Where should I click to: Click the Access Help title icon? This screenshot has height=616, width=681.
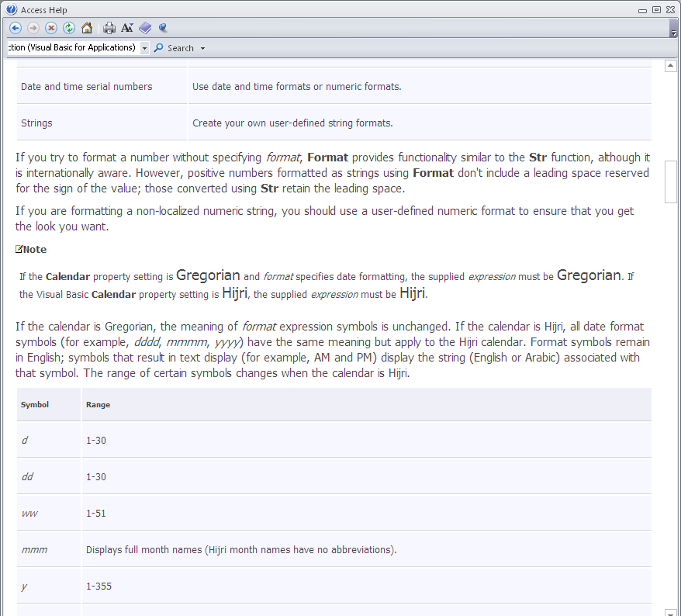pos(12,9)
